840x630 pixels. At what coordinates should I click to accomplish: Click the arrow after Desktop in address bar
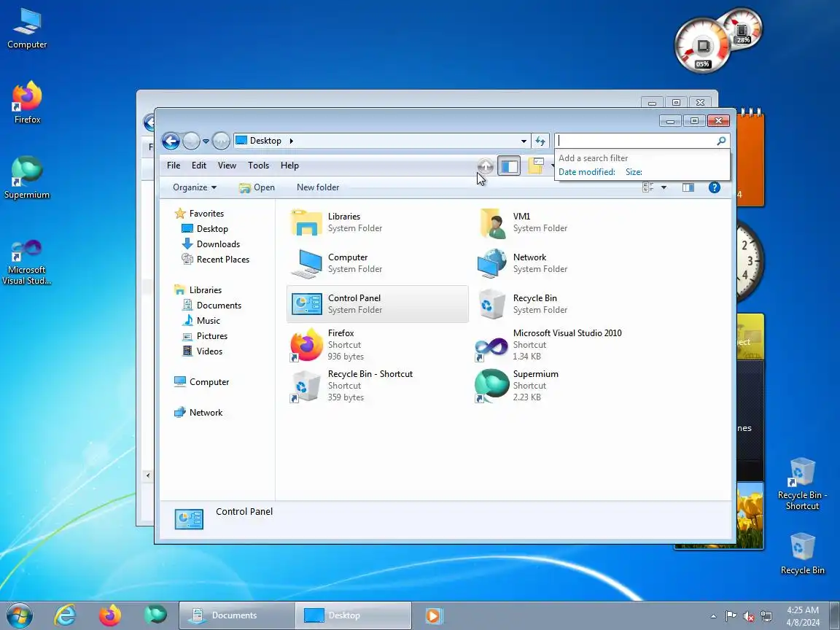[292, 141]
